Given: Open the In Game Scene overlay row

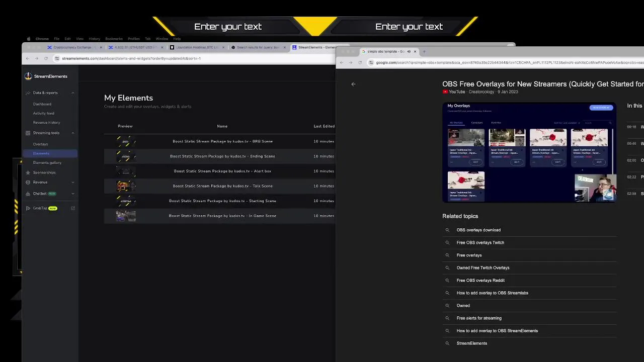Looking at the screenshot, I should pyautogui.click(x=219, y=216).
